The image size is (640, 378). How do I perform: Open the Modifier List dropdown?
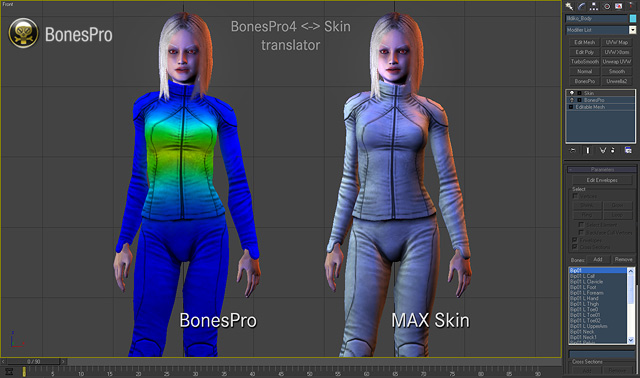632,30
